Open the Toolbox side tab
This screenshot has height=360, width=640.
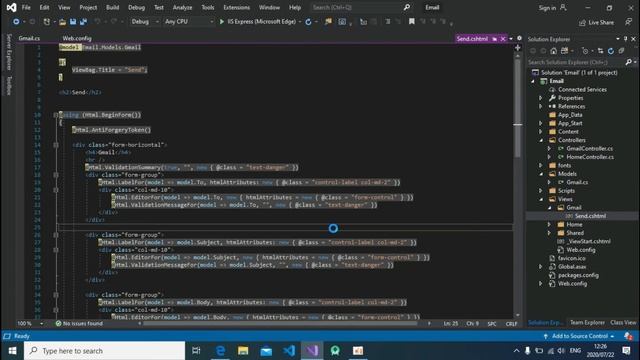9,85
